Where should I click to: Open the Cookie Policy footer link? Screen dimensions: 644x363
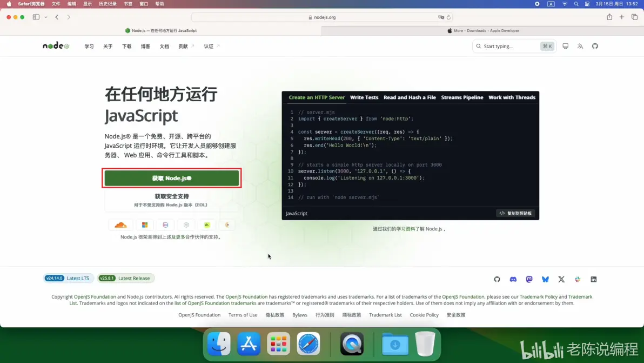click(x=424, y=315)
